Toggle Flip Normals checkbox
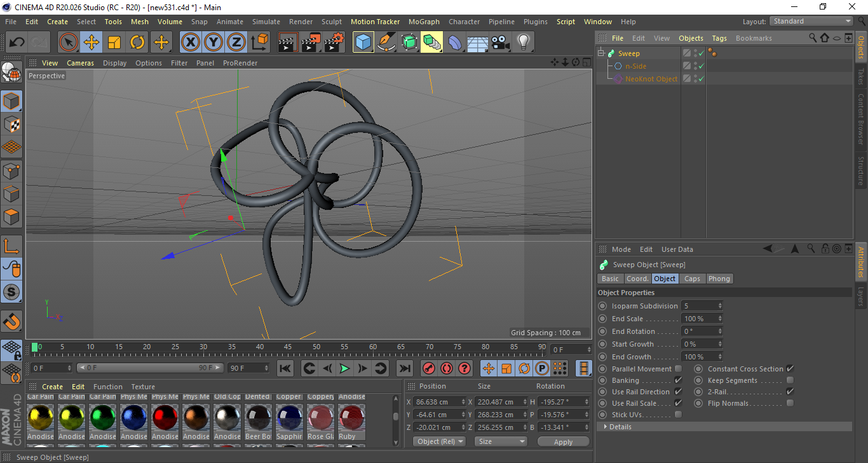The width and height of the screenshot is (868, 463). (790, 403)
